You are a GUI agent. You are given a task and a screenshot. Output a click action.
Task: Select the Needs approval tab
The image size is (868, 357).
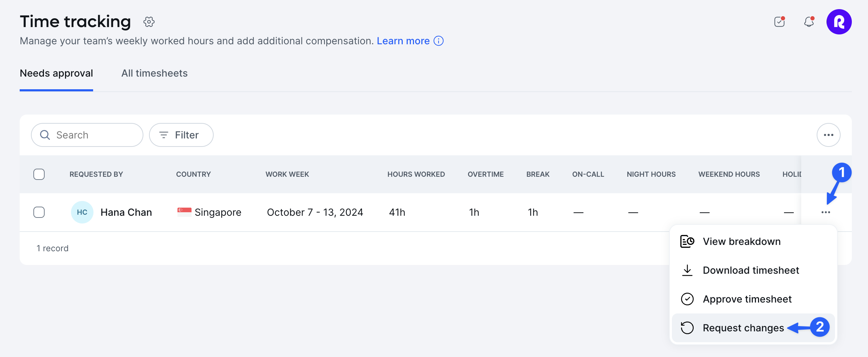point(56,73)
